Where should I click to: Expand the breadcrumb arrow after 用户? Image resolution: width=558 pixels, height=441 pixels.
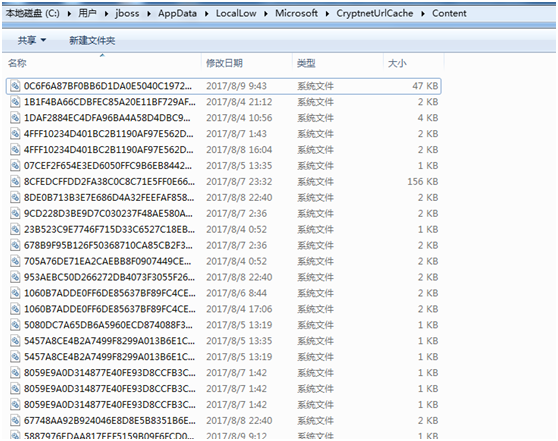coord(106,14)
